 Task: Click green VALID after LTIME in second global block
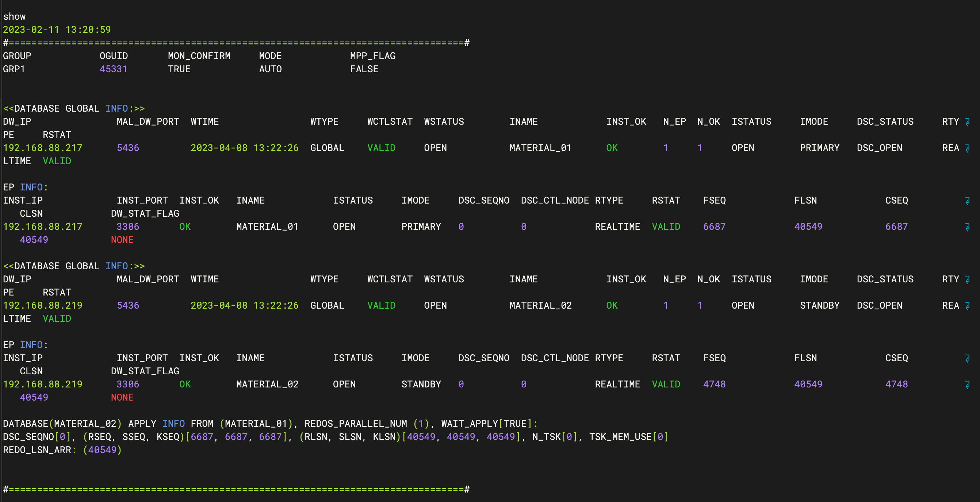pos(57,319)
